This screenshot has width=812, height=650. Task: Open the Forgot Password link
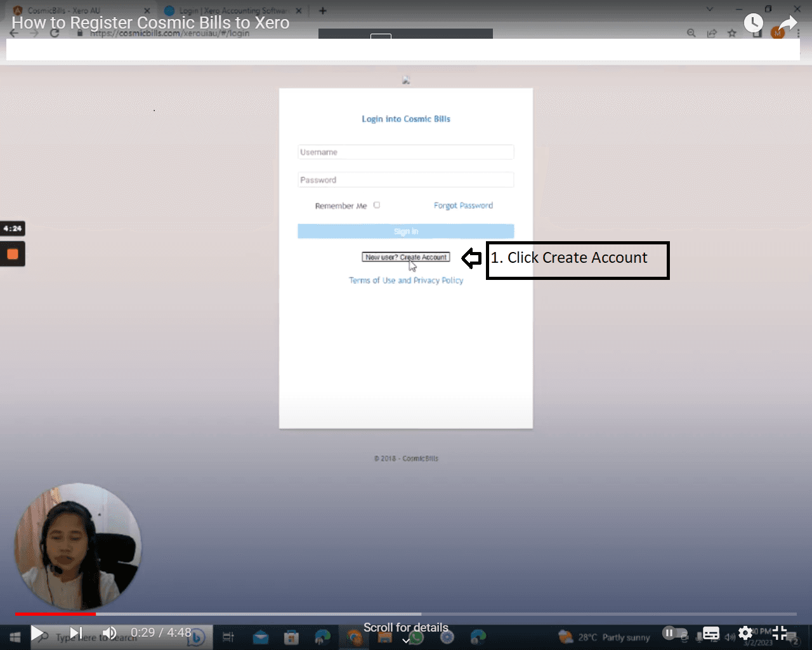coord(463,206)
